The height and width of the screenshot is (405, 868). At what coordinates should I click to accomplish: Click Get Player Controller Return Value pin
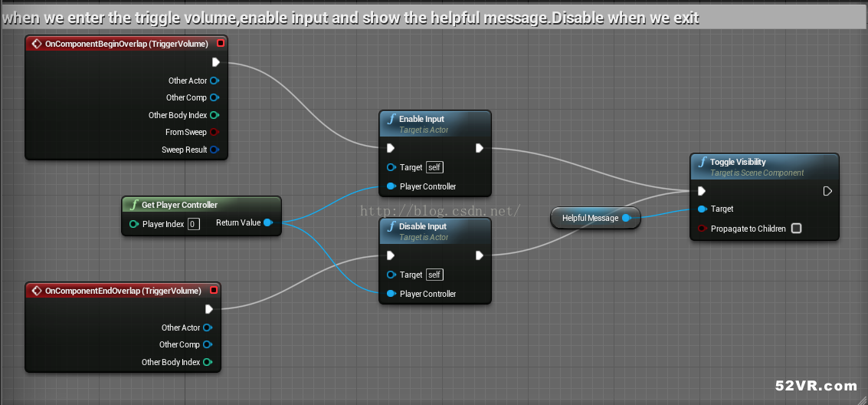pyautogui.click(x=267, y=223)
